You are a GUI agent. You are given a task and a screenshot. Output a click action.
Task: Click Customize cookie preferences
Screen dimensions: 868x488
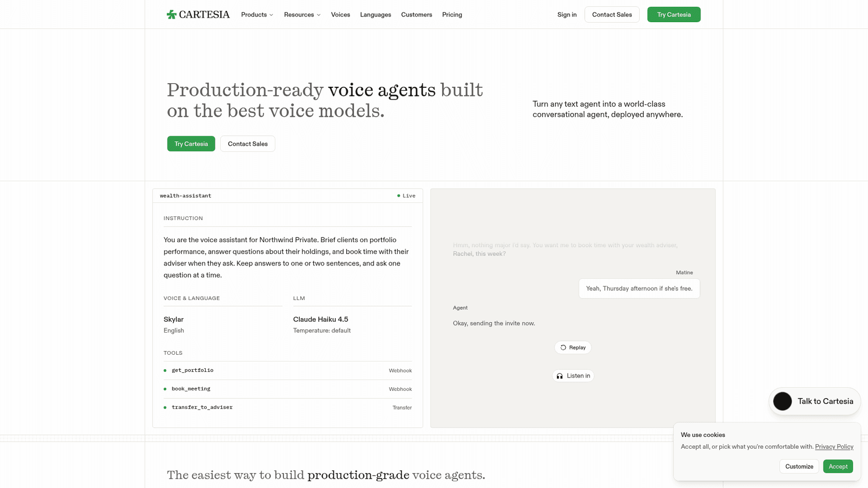click(799, 466)
